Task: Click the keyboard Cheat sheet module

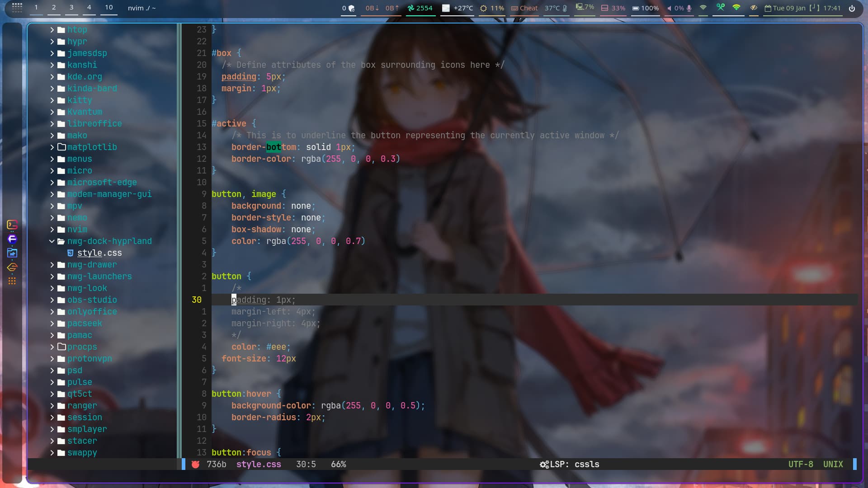Action: (x=524, y=8)
